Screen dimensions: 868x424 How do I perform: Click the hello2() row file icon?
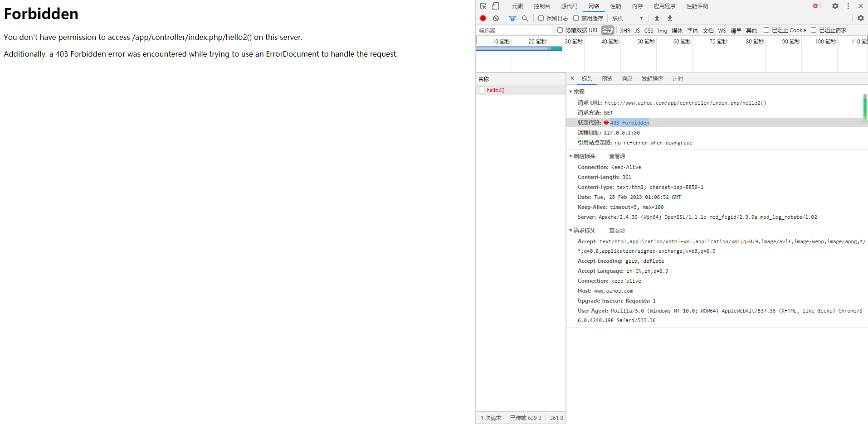coord(482,90)
